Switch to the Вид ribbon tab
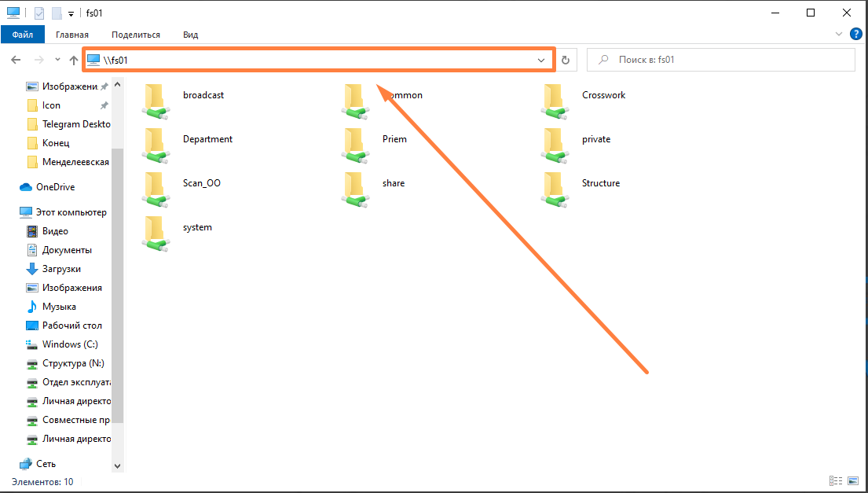 [x=190, y=35]
